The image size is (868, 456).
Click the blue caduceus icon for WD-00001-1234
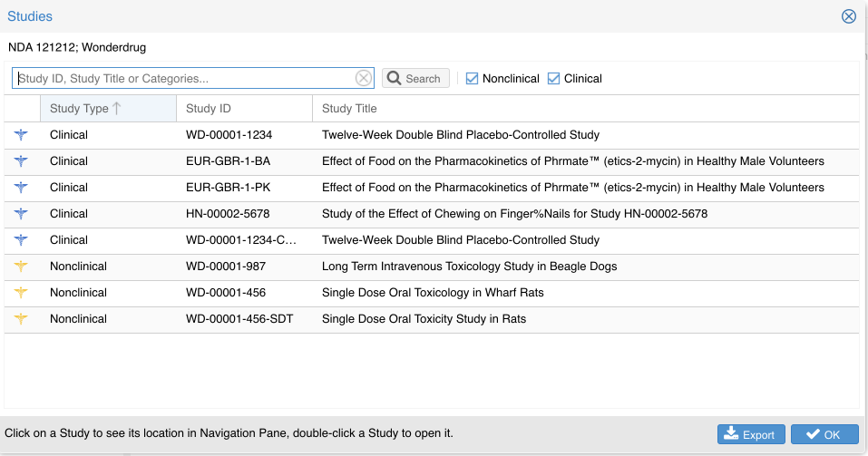22,135
